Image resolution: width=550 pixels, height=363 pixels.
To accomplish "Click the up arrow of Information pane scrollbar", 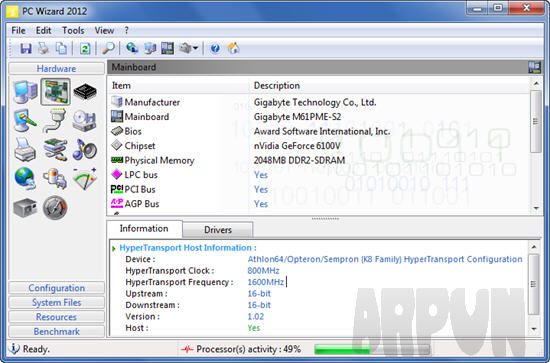I will [534, 247].
